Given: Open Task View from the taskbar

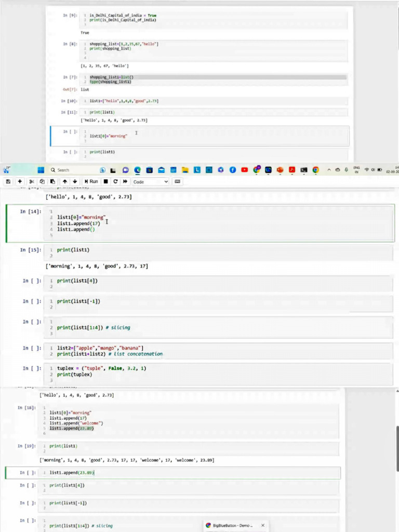Looking at the screenshot, I should coord(113,170).
